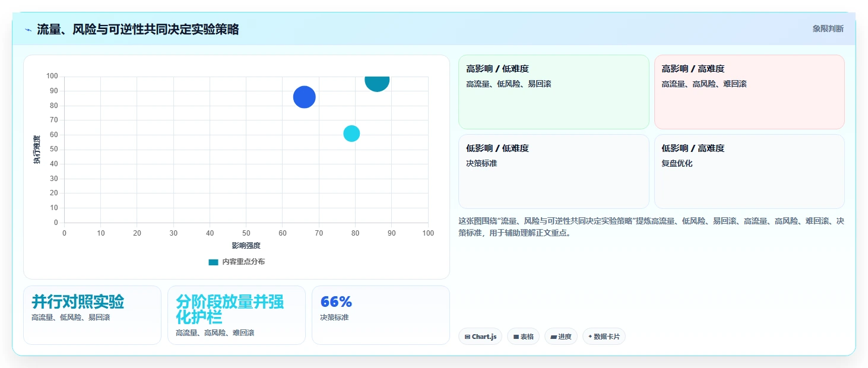Click the 数据卡片 star icon
Screen dimensions: 868x368
pyautogui.click(x=590, y=337)
